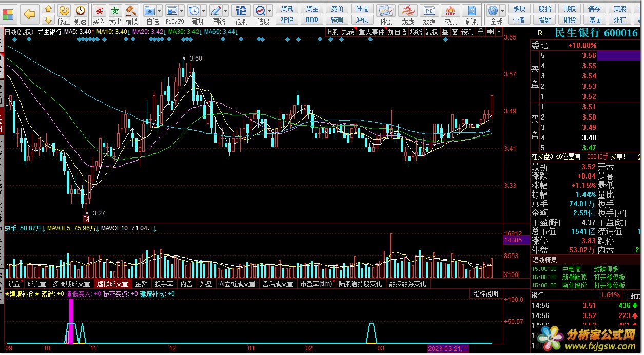This screenshot has width=644, height=355.
Task: Click the colorful home grid icon
Action: pyautogui.click(x=9, y=14)
